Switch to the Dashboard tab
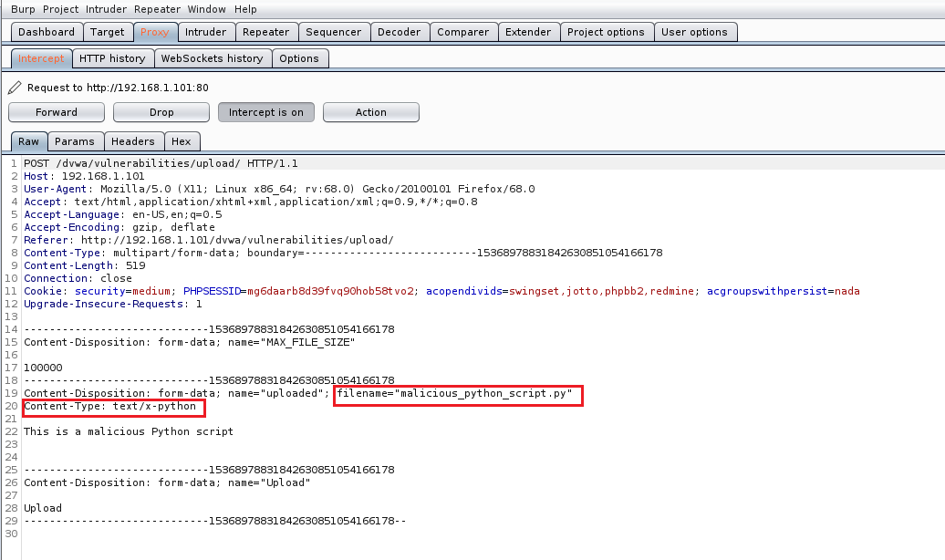This screenshot has height=560, width=945. pos(47,32)
